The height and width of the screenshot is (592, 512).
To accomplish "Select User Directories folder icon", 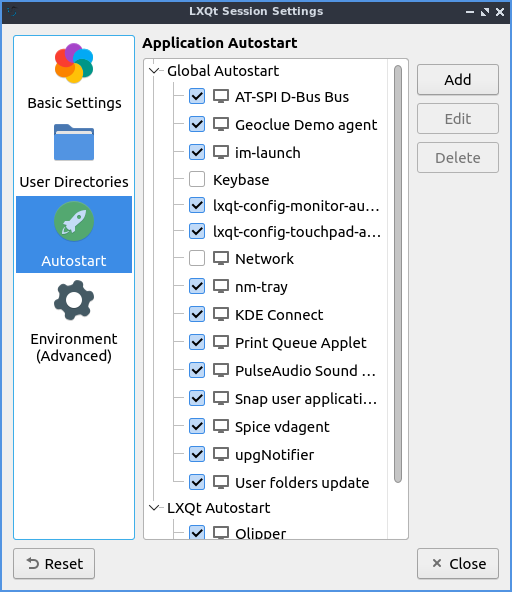I will coord(74,142).
